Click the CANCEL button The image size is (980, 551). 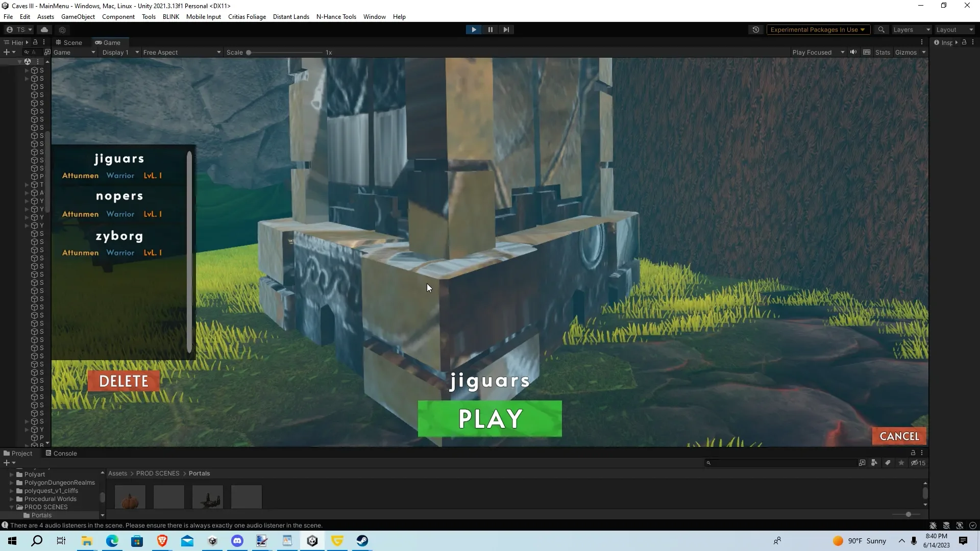pyautogui.click(x=899, y=436)
